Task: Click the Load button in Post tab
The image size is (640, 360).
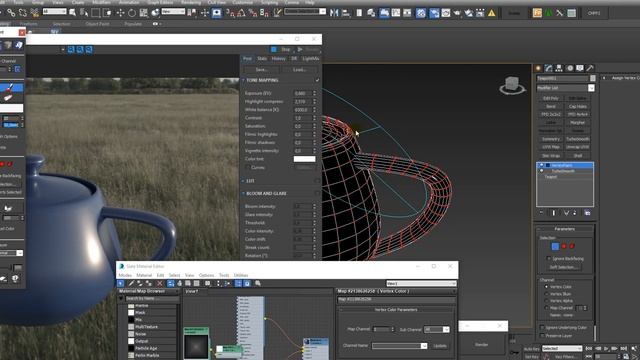Action: pos(299,70)
